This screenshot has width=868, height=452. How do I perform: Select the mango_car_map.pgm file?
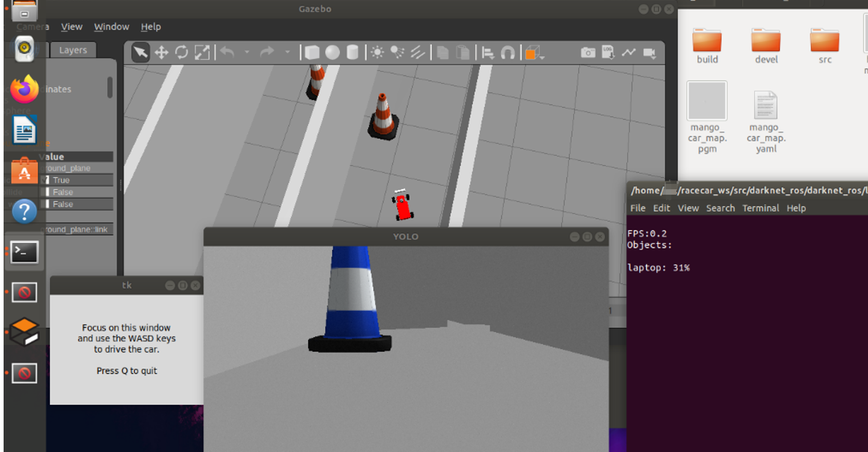click(x=707, y=117)
